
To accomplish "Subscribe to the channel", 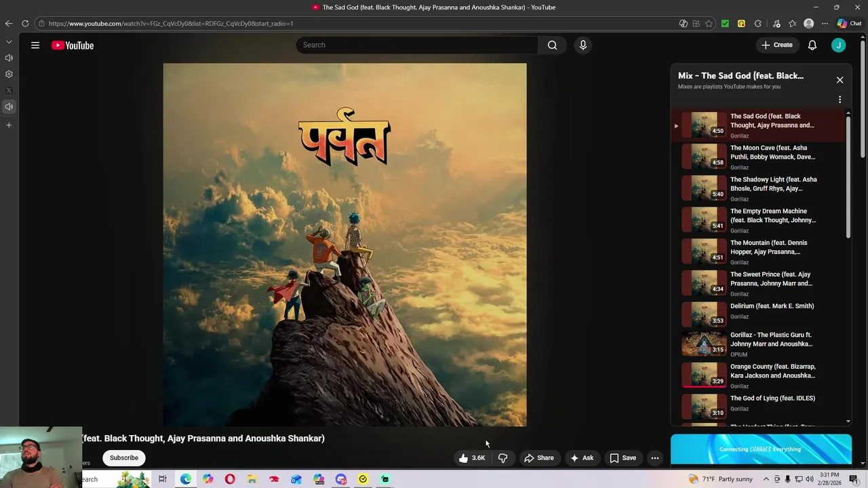I will (124, 458).
